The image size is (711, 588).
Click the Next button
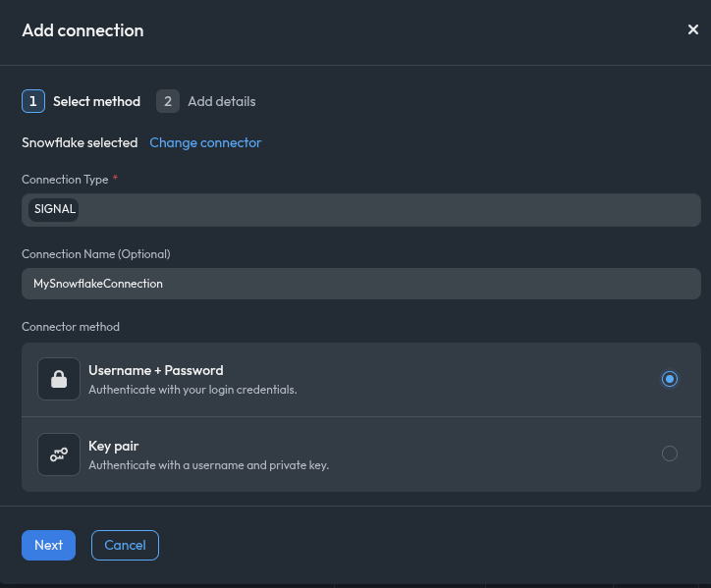(x=48, y=545)
